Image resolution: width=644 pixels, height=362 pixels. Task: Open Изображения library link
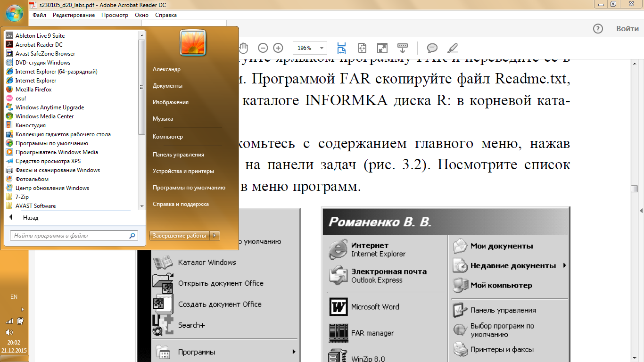(171, 102)
